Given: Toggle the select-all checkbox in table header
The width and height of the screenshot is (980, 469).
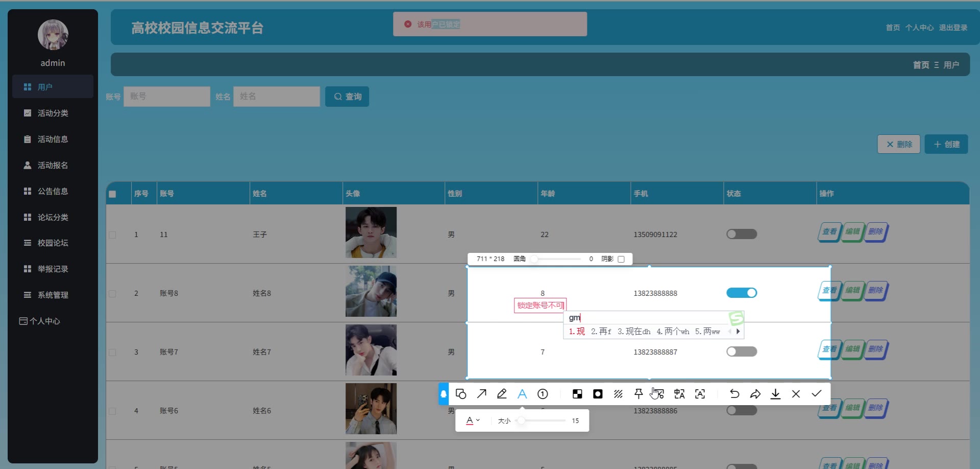Looking at the screenshot, I should [x=112, y=194].
